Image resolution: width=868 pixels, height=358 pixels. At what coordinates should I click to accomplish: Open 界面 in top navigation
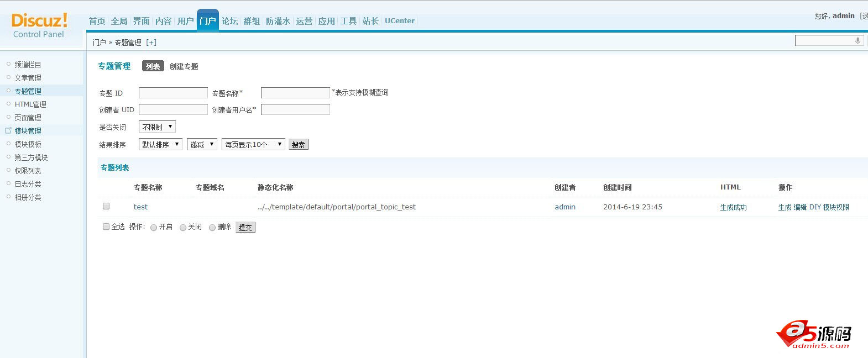[141, 21]
